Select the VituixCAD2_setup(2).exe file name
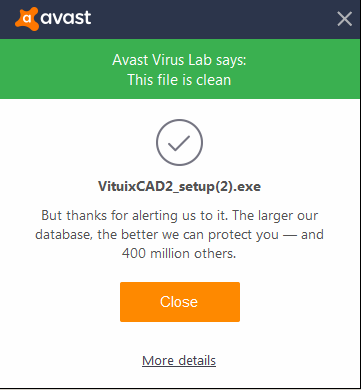The height and width of the screenshot is (390, 361). [x=179, y=186]
